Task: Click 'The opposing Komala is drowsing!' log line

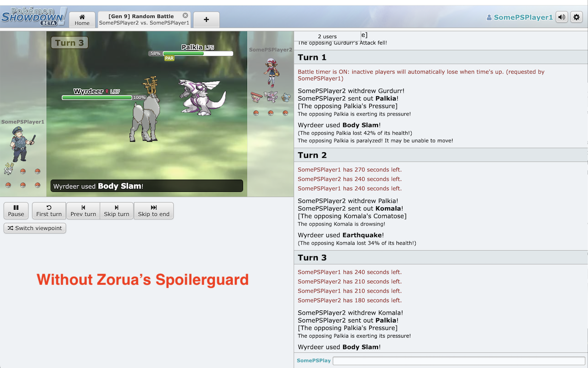Action: coord(341,224)
